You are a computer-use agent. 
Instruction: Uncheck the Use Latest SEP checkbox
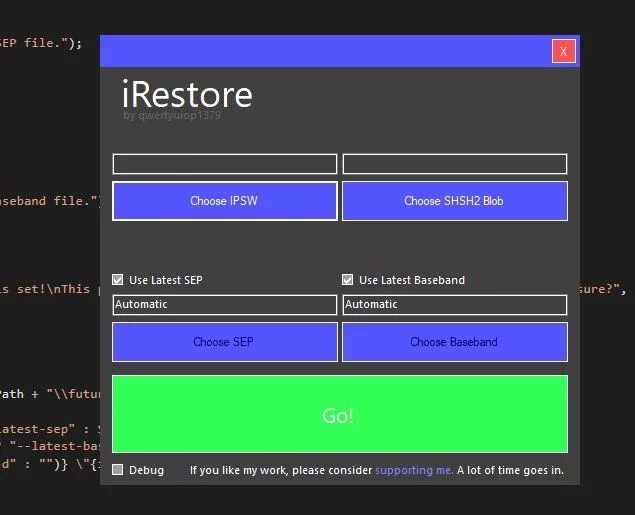click(117, 280)
